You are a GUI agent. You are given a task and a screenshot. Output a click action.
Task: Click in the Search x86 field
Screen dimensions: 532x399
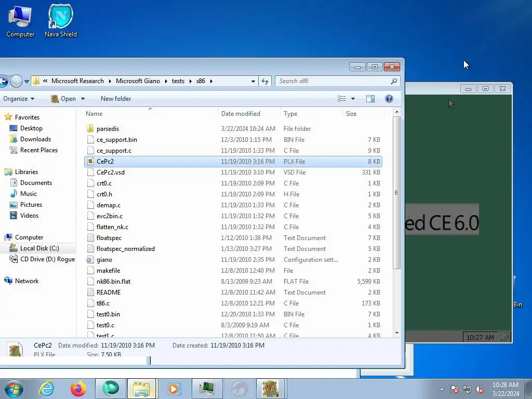click(x=332, y=81)
